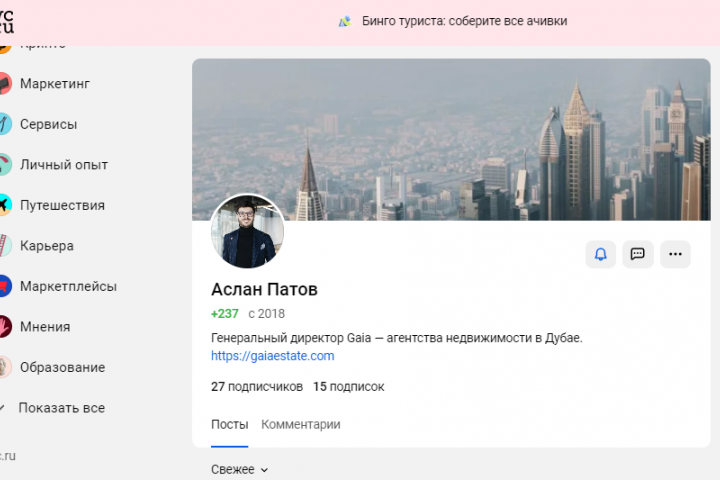Click the Маркетинг category icon
720x480 pixels.
tap(4, 84)
